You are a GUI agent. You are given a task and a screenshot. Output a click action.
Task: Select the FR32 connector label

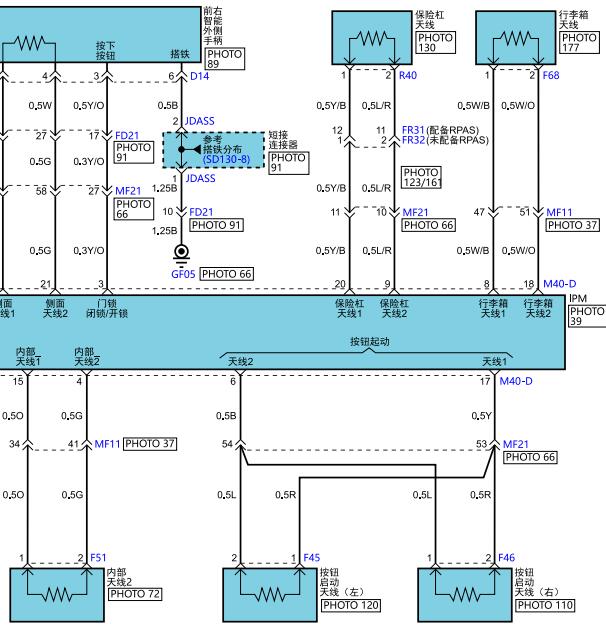point(413,140)
